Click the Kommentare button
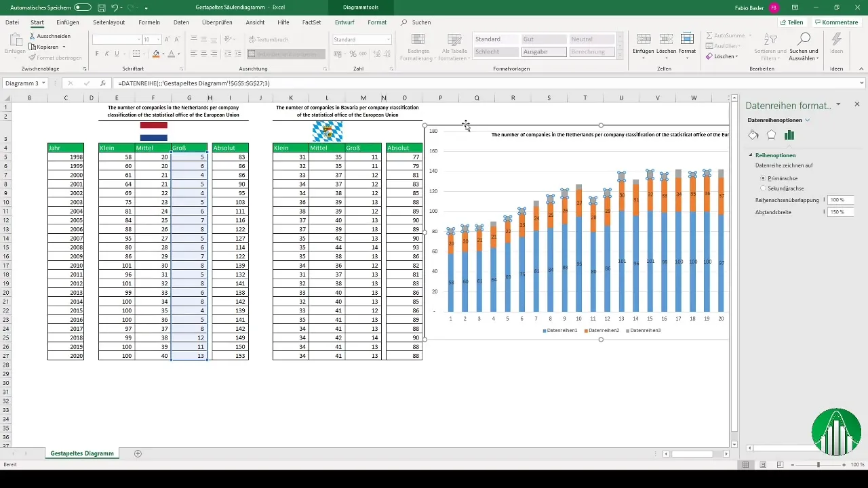This screenshot has width=868, height=488. point(837,22)
